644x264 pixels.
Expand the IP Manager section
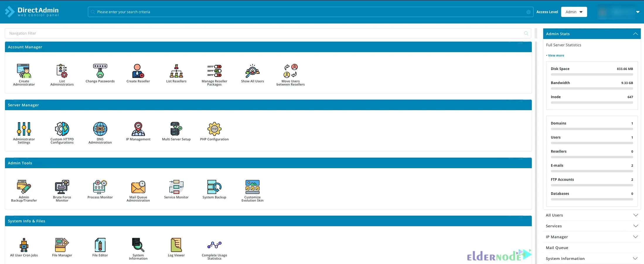592,237
